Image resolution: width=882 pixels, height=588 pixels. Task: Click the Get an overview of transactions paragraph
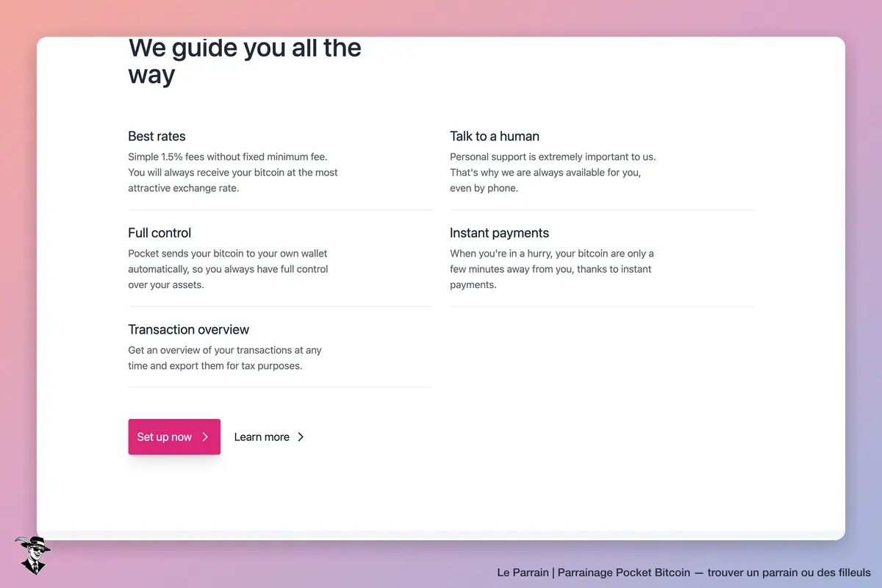click(x=225, y=358)
